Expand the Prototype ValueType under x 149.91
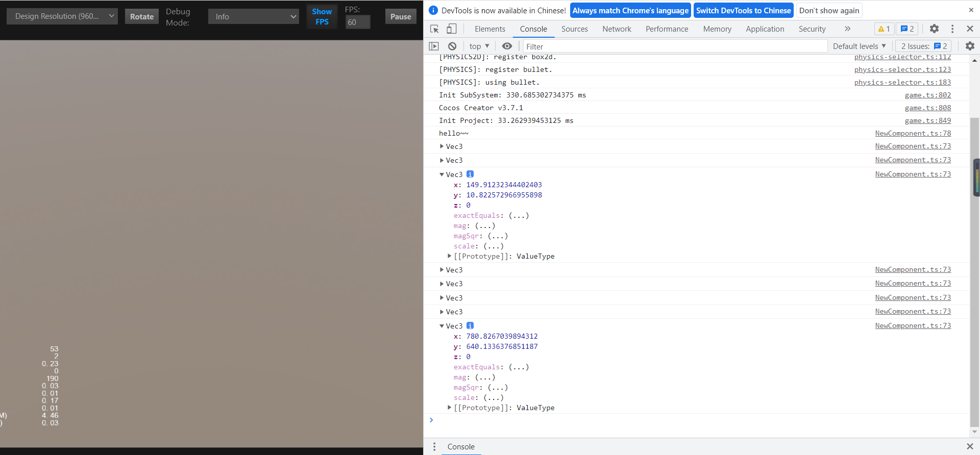This screenshot has height=455, width=980. (449, 256)
